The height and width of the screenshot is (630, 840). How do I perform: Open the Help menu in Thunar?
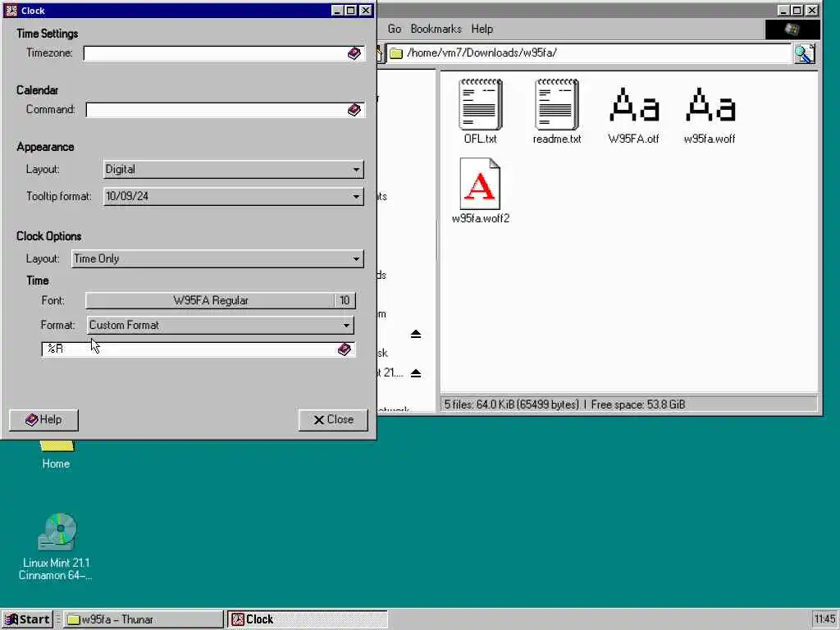[x=482, y=29]
